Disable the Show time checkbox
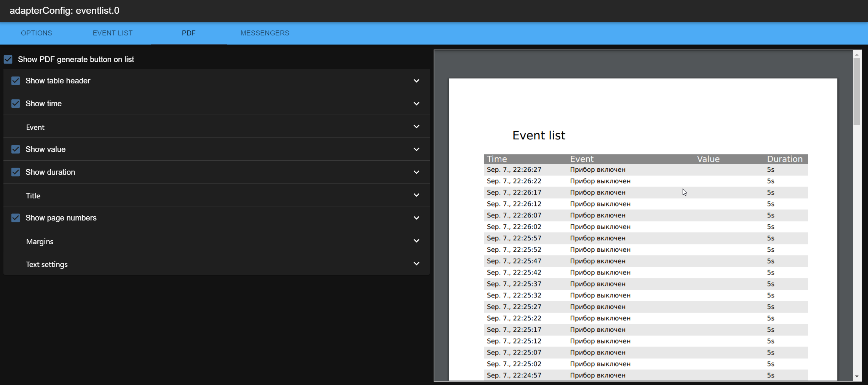This screenshot has width=868, height=385. 16,104
